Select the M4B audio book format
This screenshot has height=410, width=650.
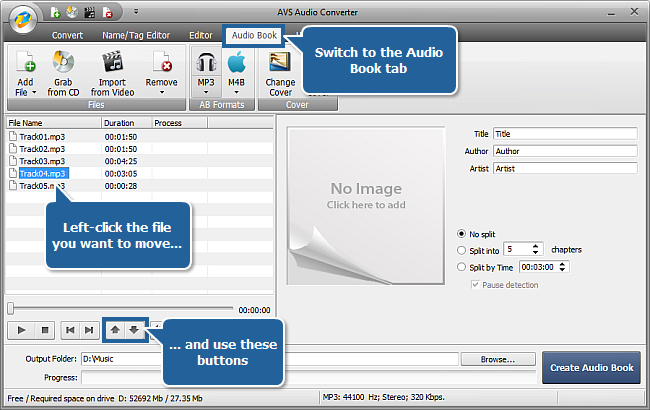236,68
